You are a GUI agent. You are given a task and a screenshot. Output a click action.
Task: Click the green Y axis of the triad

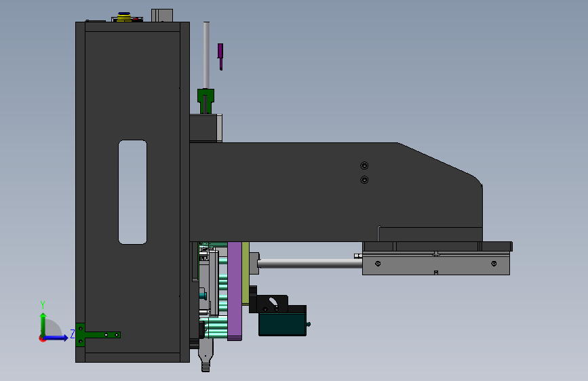pos(43,324)
